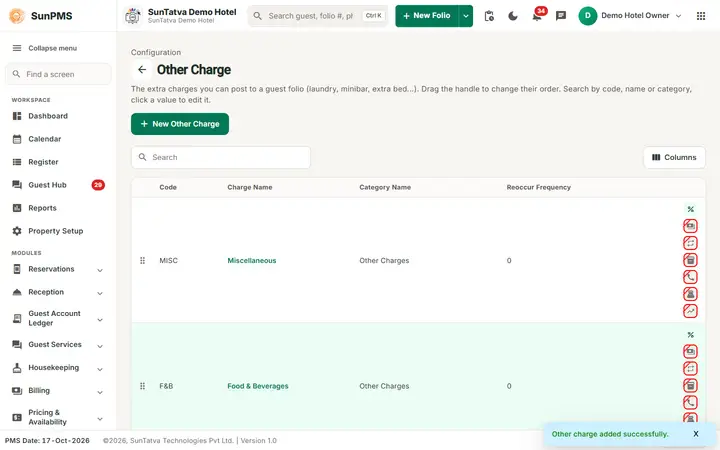
Task: Click the Dashboard sidebar icon
Action: tap(17, 116)
